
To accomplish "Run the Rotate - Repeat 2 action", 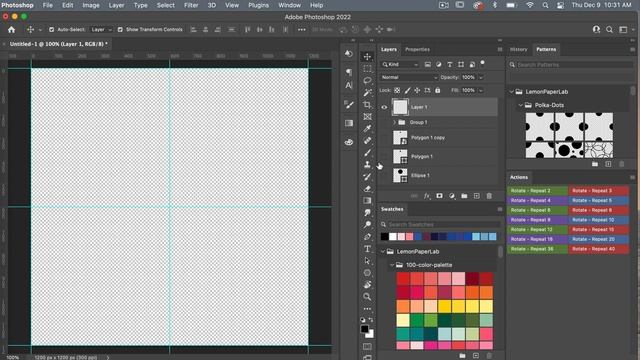I will [538, 191].
